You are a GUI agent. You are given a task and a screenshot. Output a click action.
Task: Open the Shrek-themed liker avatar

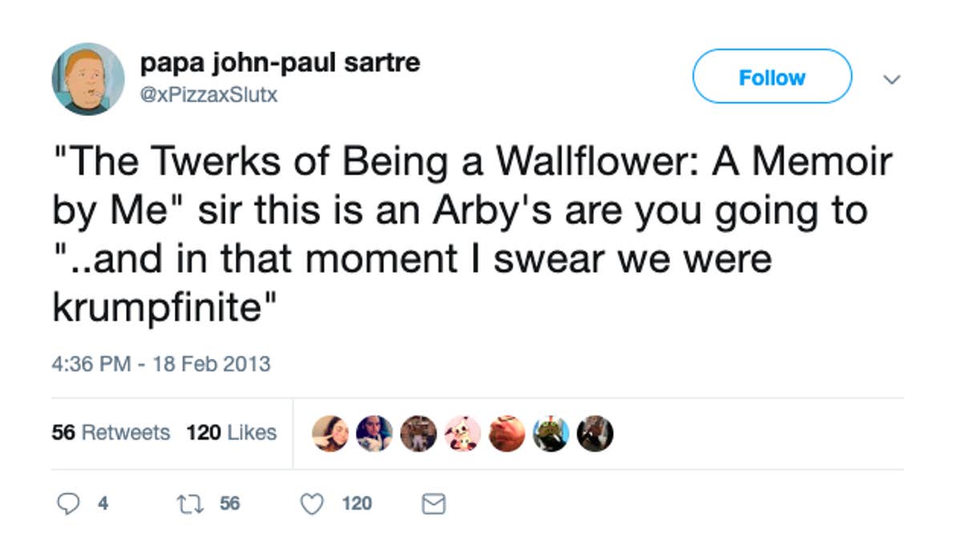552,433
